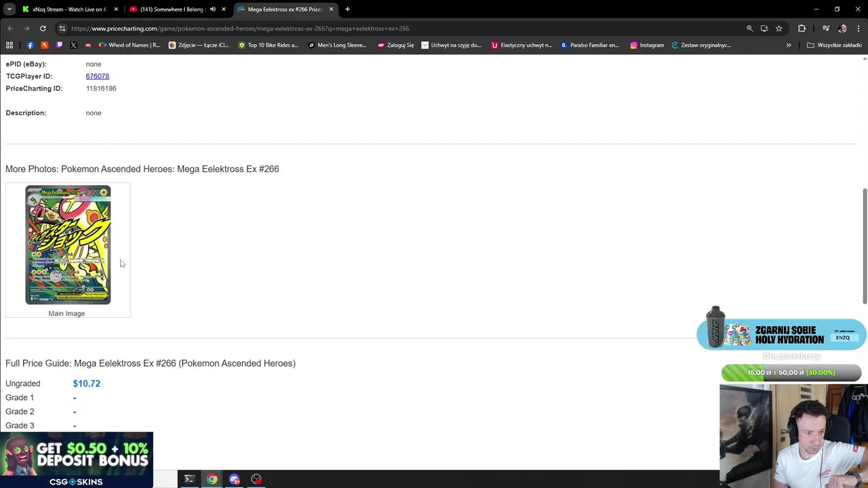Open the Men's Long Sleeve bookmark

pyautogui.click(x=337, y=45)
